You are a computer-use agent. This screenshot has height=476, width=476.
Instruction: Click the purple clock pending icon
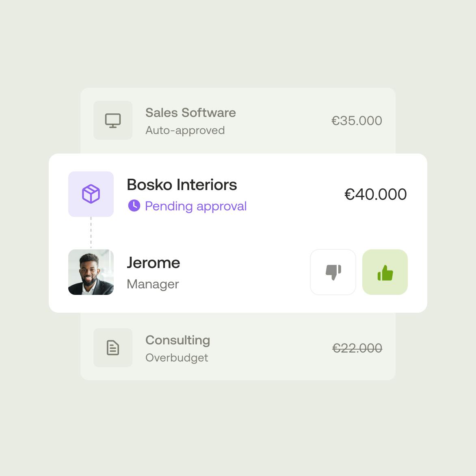[x=134, y=206]
